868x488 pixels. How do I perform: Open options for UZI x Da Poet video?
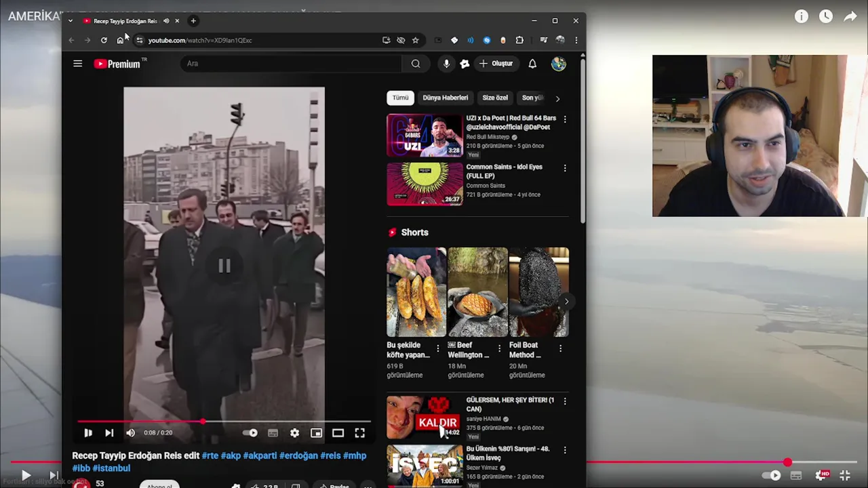565,119
